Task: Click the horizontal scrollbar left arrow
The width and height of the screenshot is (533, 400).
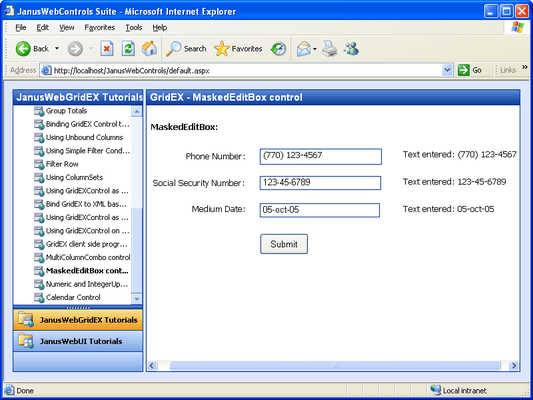Action: click(152, 366)
